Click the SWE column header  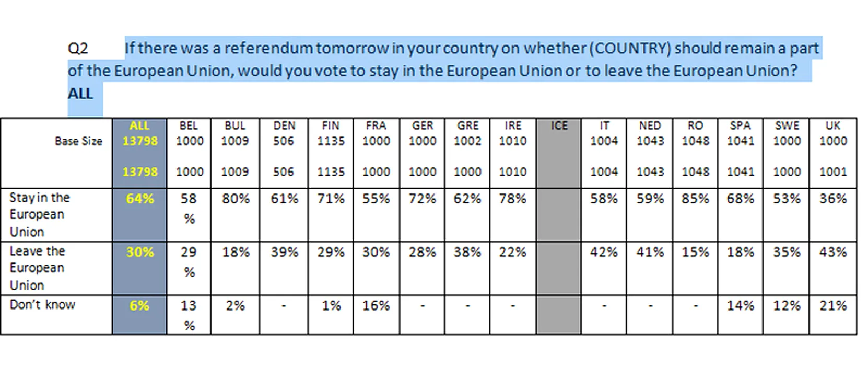[787, 125]
